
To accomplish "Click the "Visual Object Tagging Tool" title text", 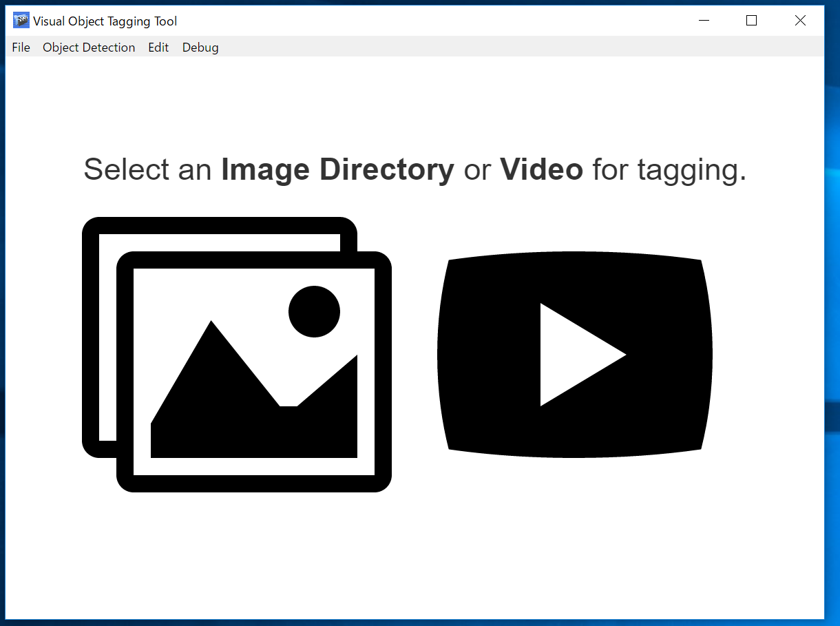I will coord(105,21).
